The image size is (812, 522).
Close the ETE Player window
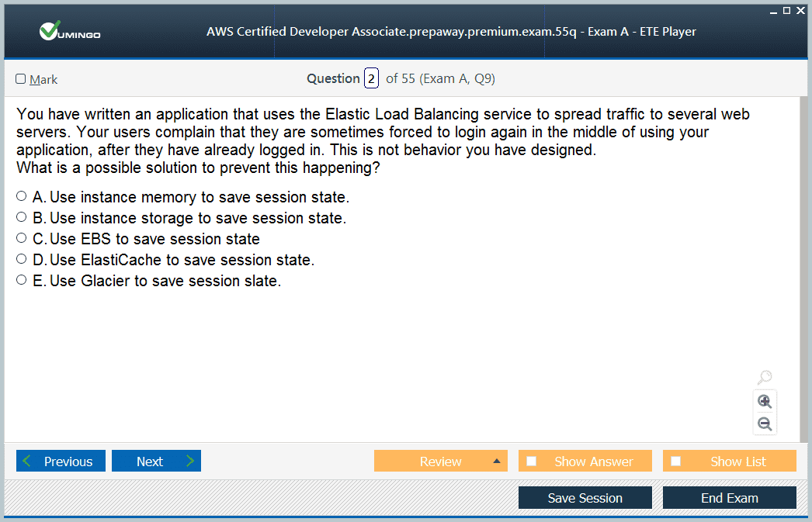click(x=800, y=10)
